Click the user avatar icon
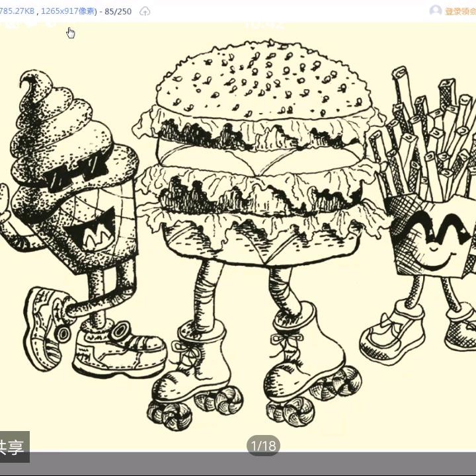The height and width of the screenshot is (476, 476). pyautogui.click(x=435, y=11)
